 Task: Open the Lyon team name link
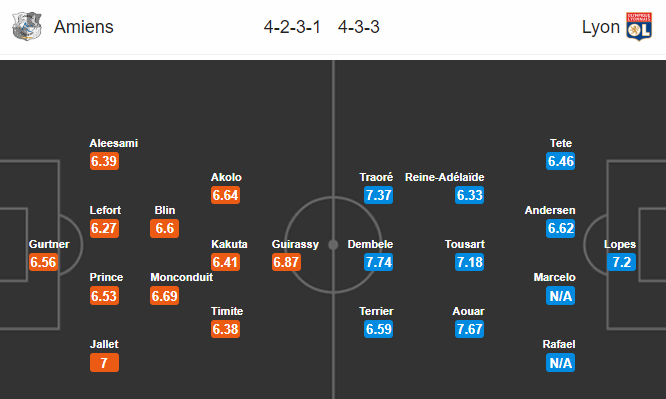click(601, 27)
